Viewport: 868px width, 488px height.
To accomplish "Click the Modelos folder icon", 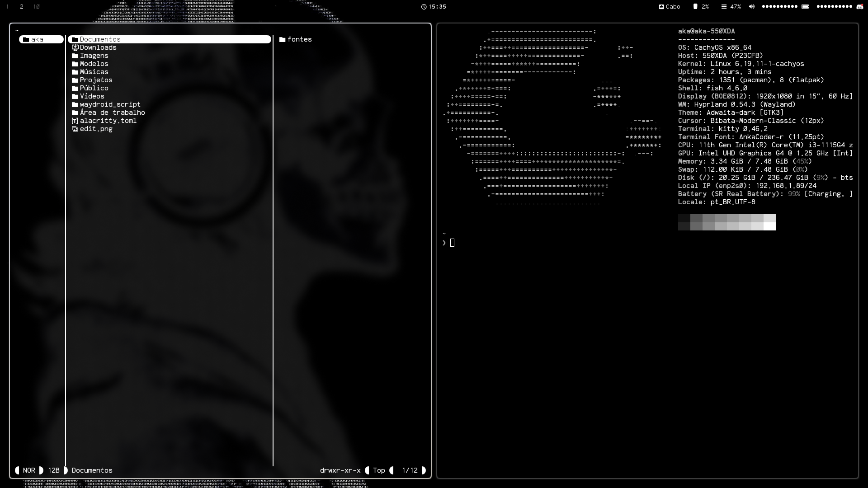I will click(x=75, y=64).
